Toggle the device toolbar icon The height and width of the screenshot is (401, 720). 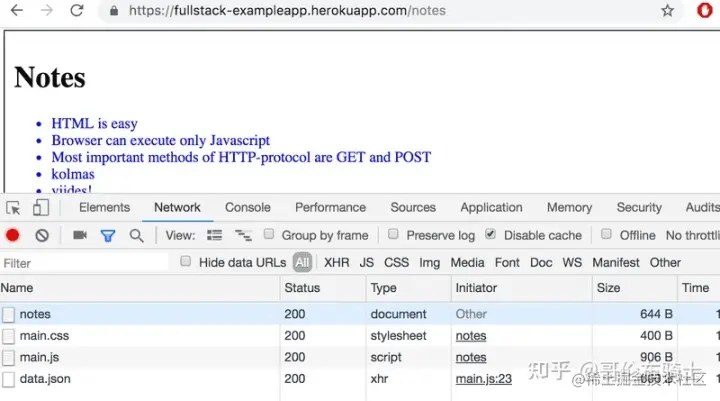coord(41,208)
